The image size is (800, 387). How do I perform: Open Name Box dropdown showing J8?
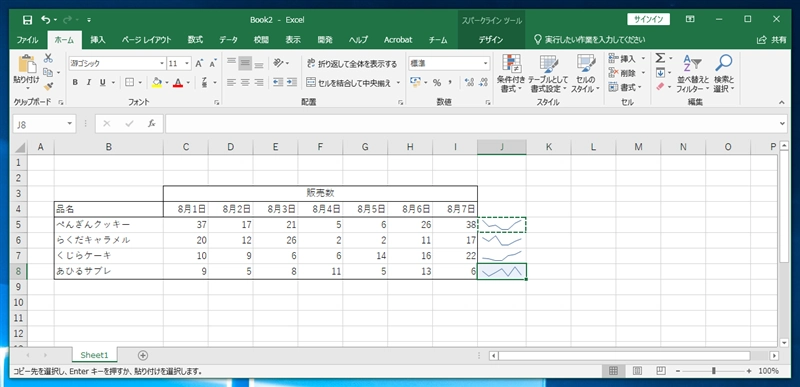(69, 124)
